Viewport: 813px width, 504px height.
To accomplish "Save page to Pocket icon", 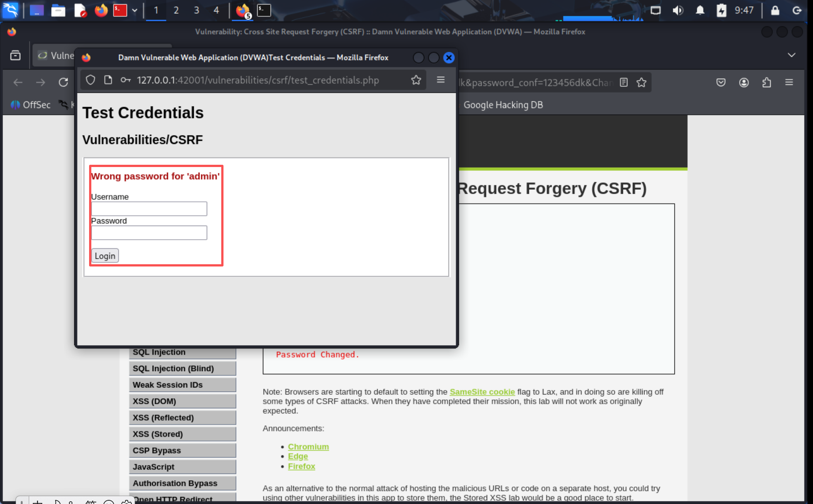I will [x=721, y=82].
